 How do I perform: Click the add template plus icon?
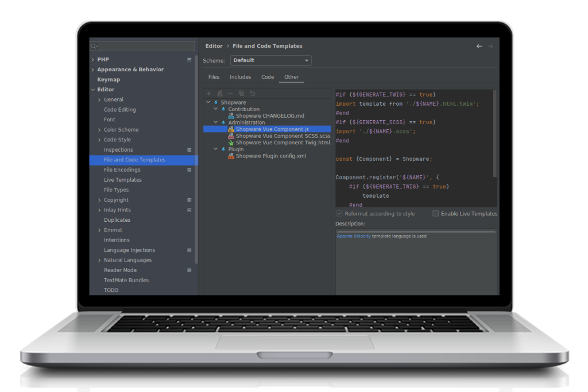(x=209, y=94)
